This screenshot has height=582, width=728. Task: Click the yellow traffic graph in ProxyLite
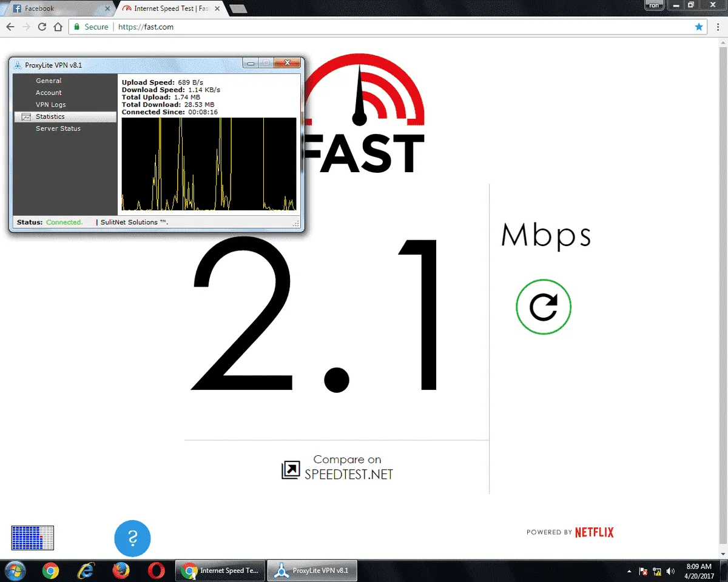[209, 164]
